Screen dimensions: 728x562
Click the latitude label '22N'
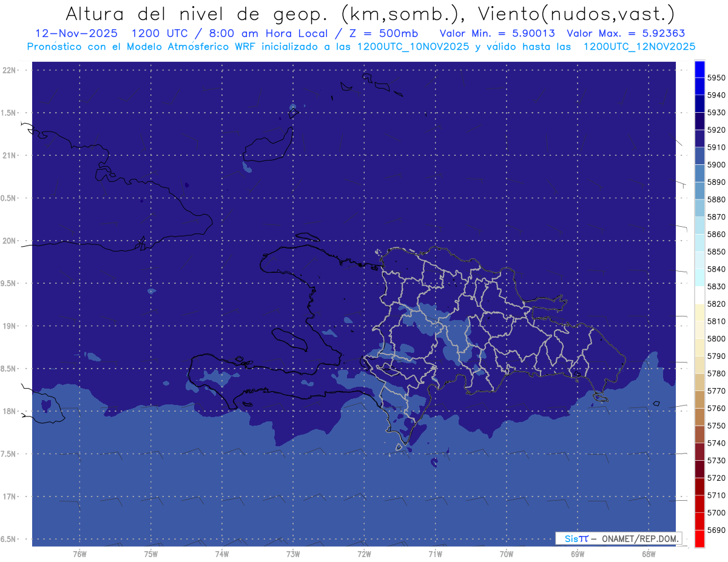click(x=10, y=70)
